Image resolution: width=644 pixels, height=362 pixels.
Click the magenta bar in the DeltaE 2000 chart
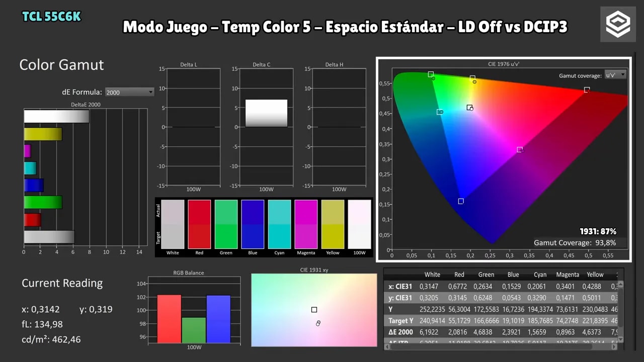point(27,151)
